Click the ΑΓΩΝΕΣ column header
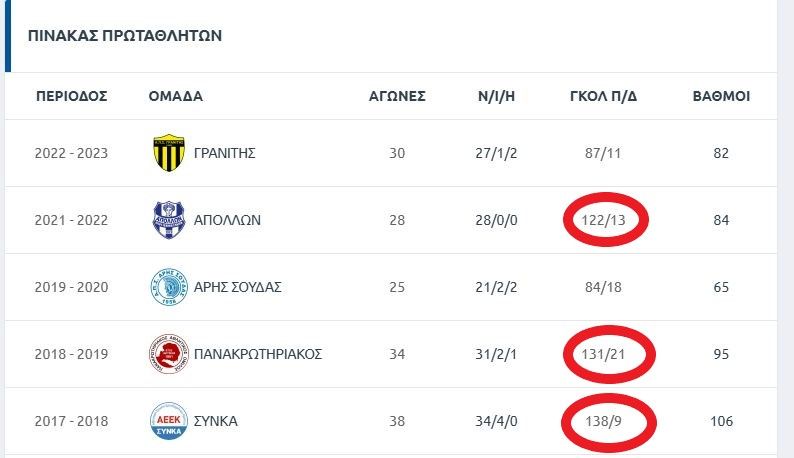The height and width of the screenshot is (458, 794). [397, 97]
